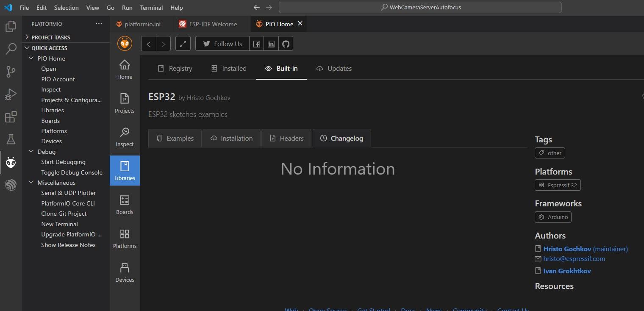Open Run and Debug view
The image size is (644, 311).
pyautogui.click(x=11, y=94)
